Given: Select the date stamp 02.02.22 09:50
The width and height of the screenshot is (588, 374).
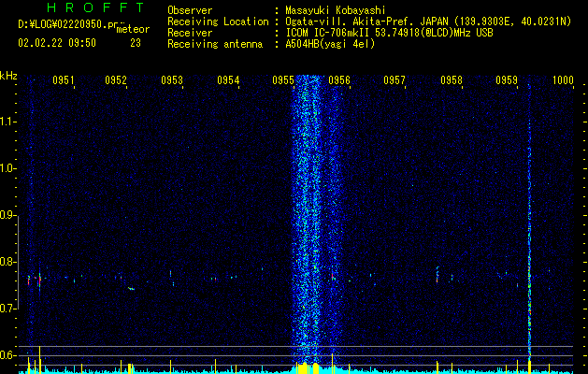Looking at the screenshot, I should (57, 43).
